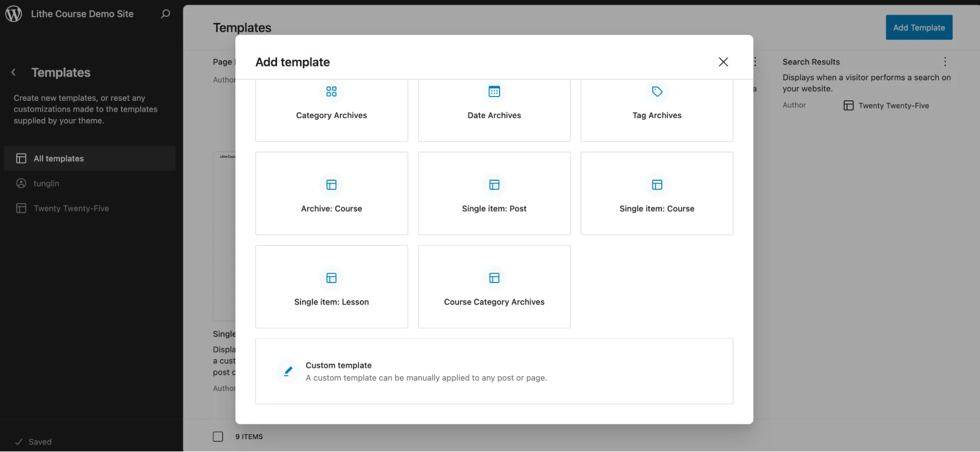This screenshot has width=980, height=452.
Task: Open the All templates section
Action: point(58,158)
